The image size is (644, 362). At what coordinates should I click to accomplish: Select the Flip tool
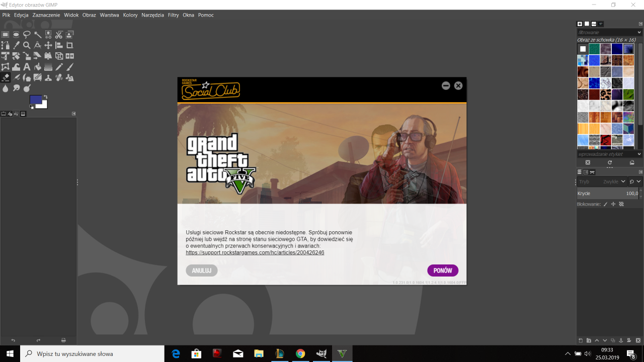click(69, 56)
